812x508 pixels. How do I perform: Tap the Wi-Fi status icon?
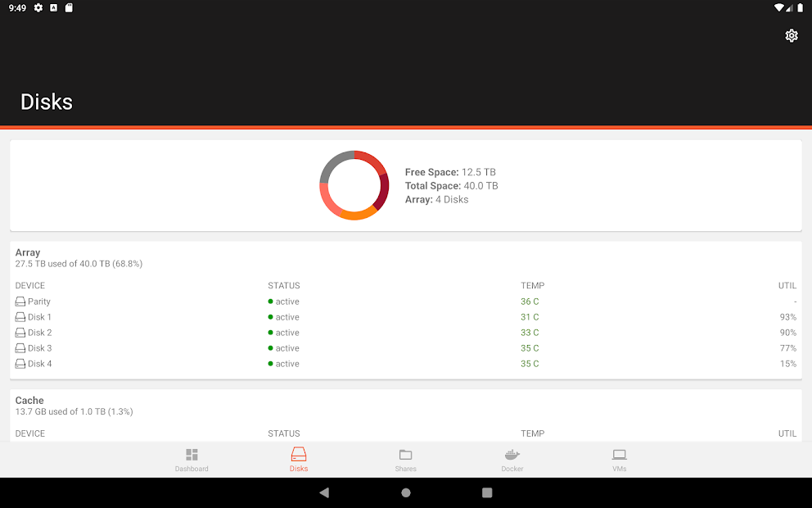(x=778, y=7)
